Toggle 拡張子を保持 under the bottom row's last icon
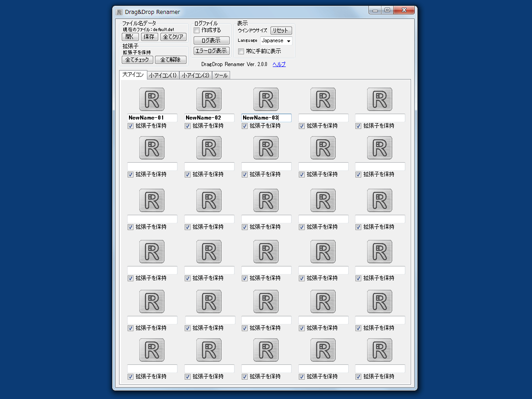This screenshot has width=532, height=399. pyautogui.click(x=358, y=377)
